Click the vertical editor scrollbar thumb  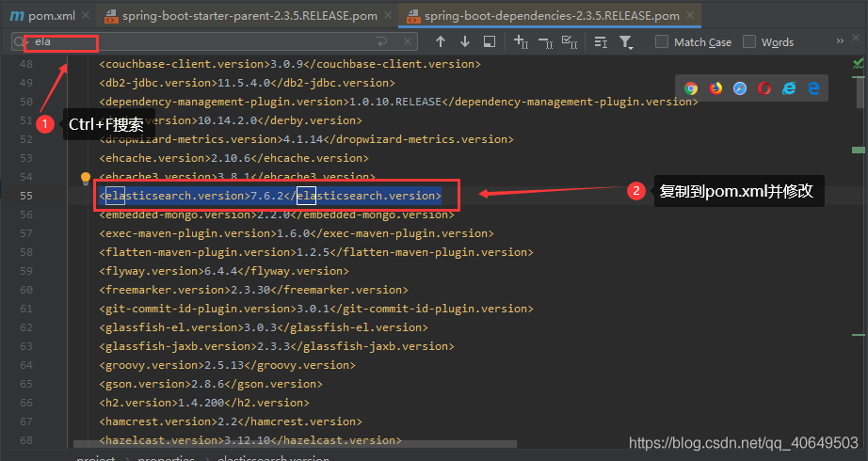860,92
